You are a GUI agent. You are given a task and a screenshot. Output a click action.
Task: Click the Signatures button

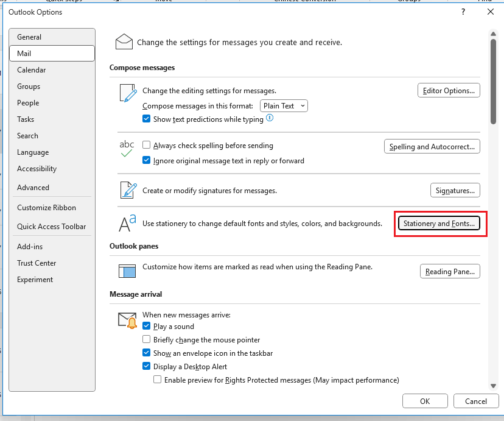tap(455, 190)
